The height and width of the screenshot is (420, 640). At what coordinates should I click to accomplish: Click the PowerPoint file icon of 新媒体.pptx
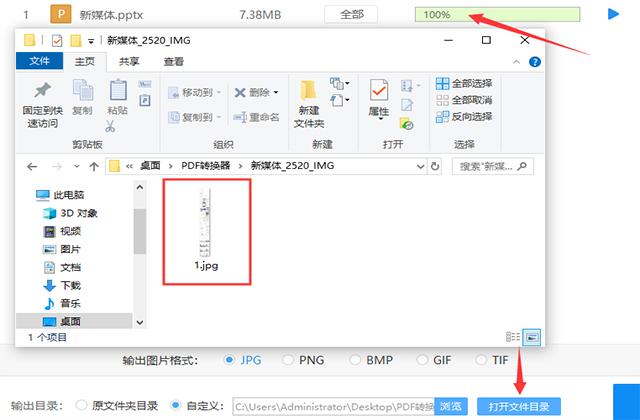(61, 14)
